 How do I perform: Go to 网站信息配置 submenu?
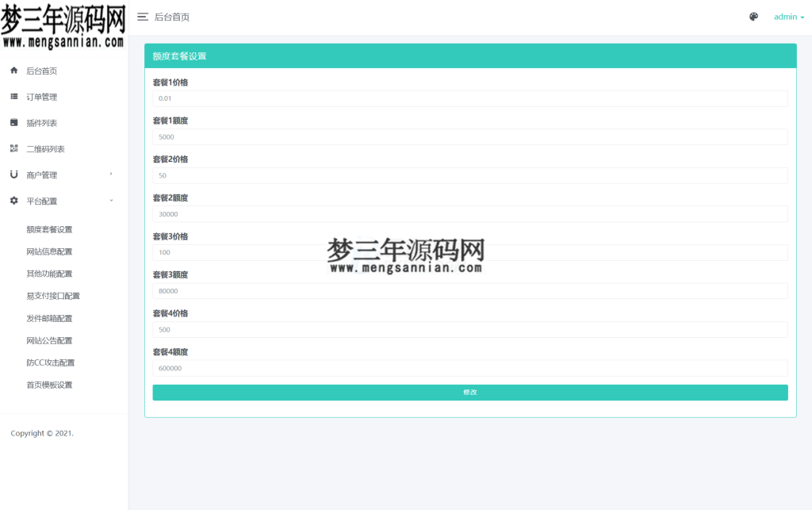click(49, 251)
